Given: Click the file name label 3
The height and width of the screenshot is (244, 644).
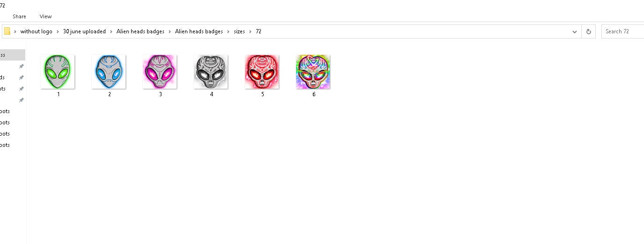Looking at the screenshot, I should 161,94.
